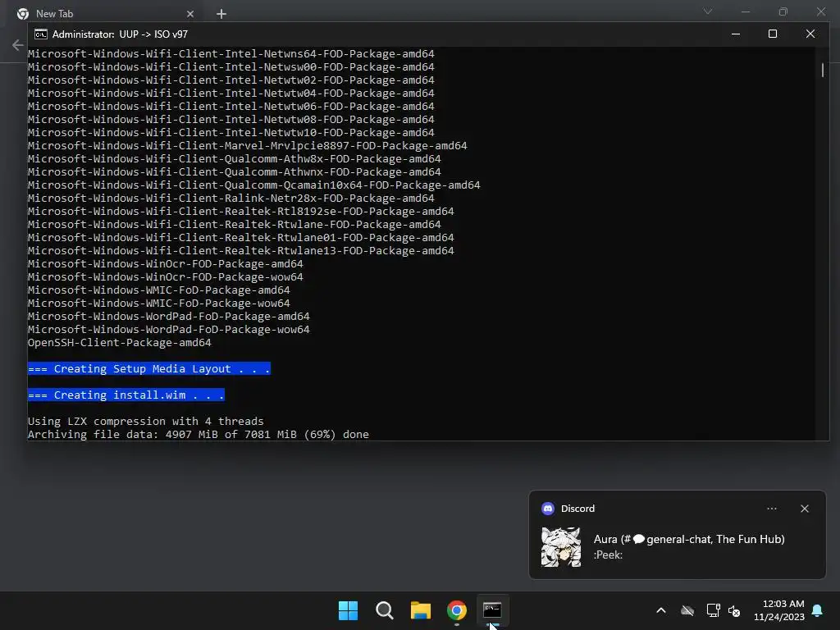
Task: Maximize the UUP -> ISO console window
Action: [773, 34]
